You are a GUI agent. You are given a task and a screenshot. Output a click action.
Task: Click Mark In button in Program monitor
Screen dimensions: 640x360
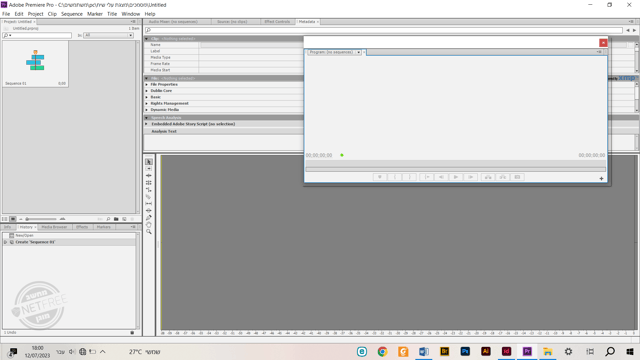coord(395,177)
